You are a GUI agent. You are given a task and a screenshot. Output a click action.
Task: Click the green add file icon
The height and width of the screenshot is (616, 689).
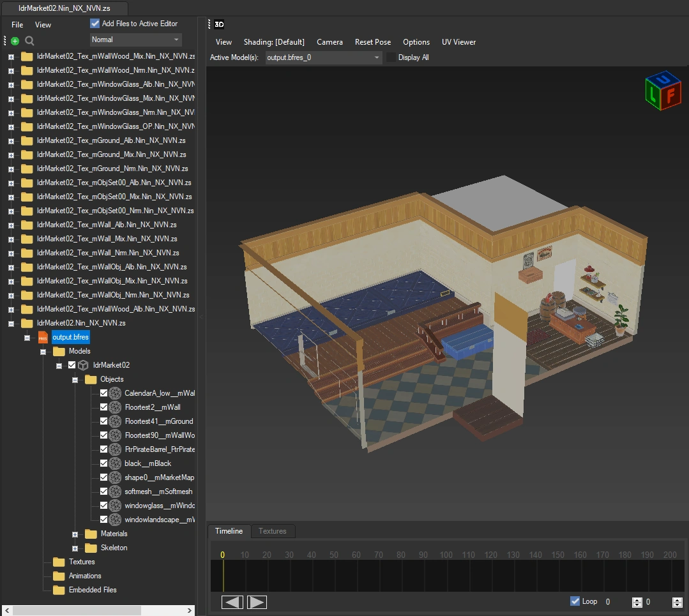tap(15, 41)
